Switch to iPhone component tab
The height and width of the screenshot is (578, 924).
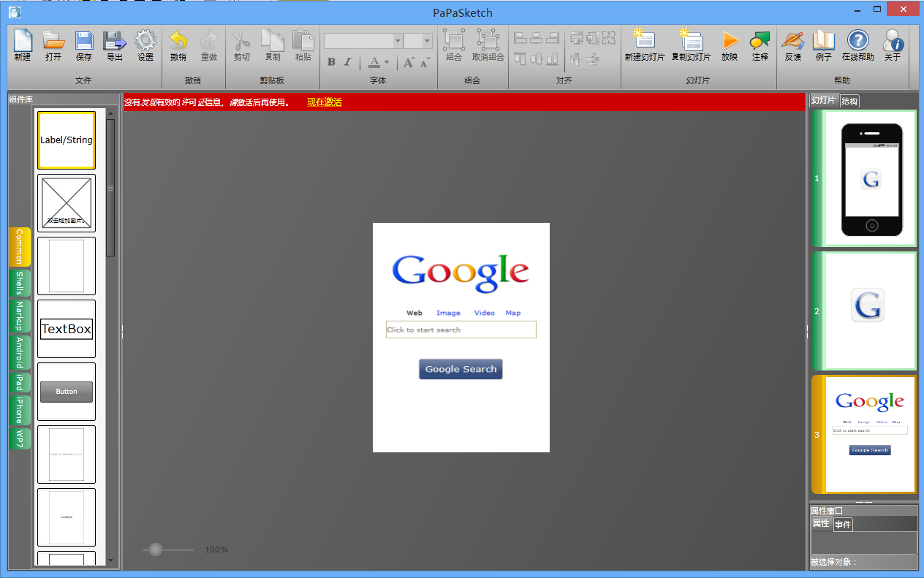point(19,411)
